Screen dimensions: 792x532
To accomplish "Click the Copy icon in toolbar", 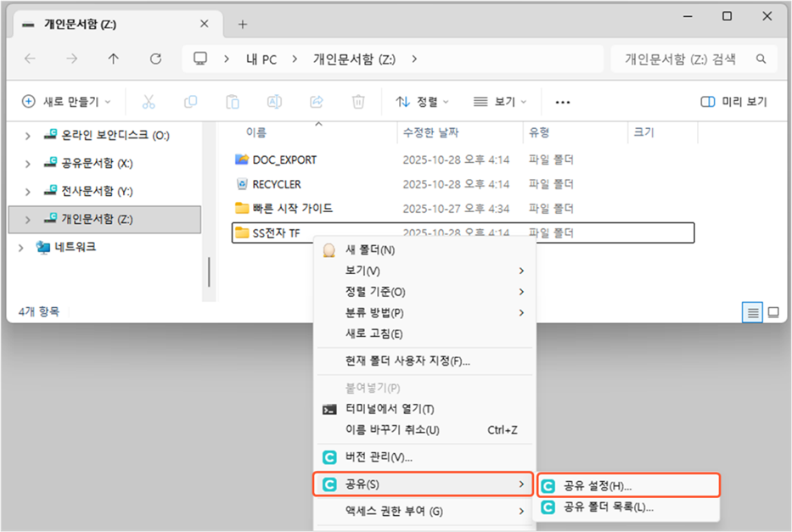I will pyautogui.click(x=191, y=102).
